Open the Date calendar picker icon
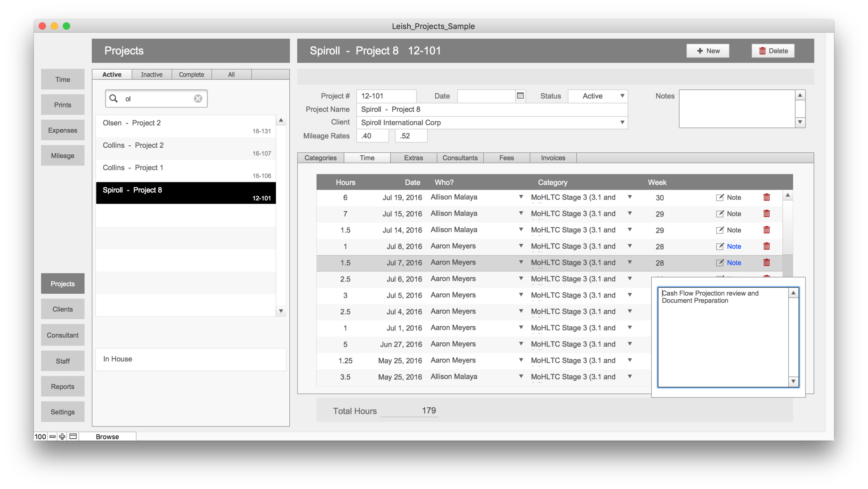The width and height of the screenshot is (868, 489). [520, 96]
